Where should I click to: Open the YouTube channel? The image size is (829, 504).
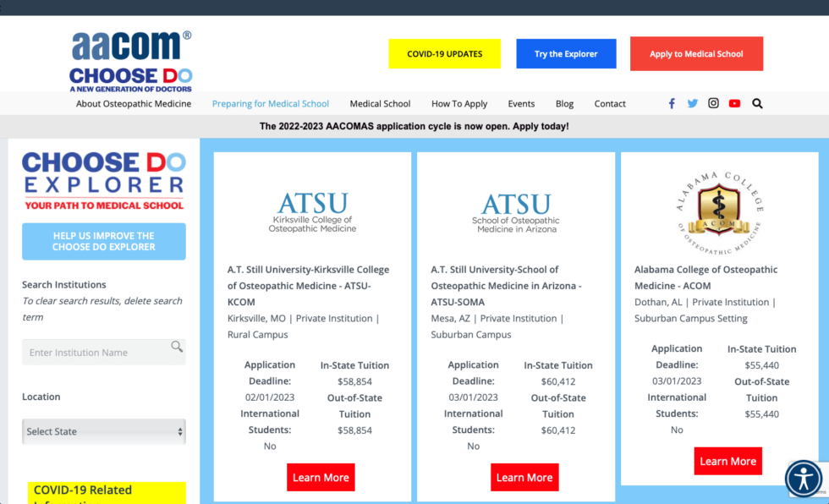coord(734,103)
